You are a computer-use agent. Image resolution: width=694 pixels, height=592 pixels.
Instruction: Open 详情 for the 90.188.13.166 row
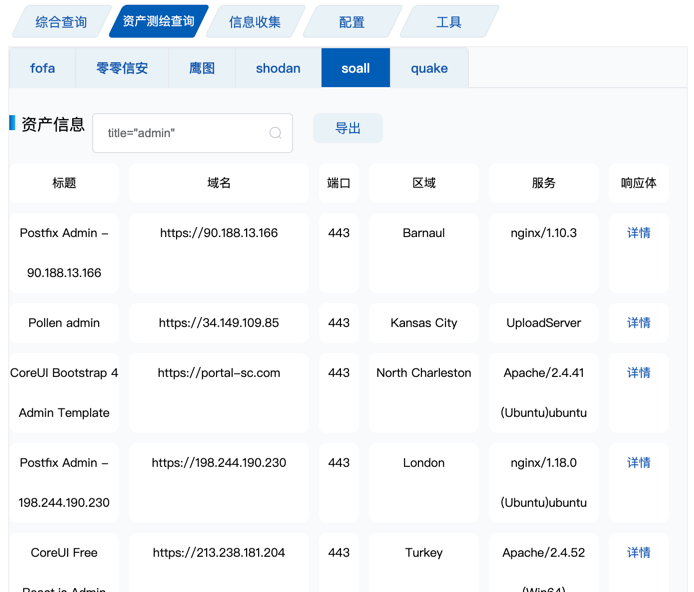(x=638, y=233)
